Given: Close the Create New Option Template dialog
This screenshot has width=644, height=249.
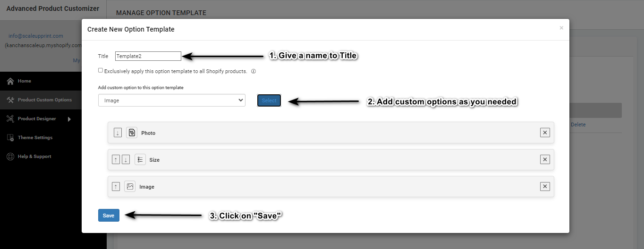Looking at the screenshot, I should click(561, 28).
